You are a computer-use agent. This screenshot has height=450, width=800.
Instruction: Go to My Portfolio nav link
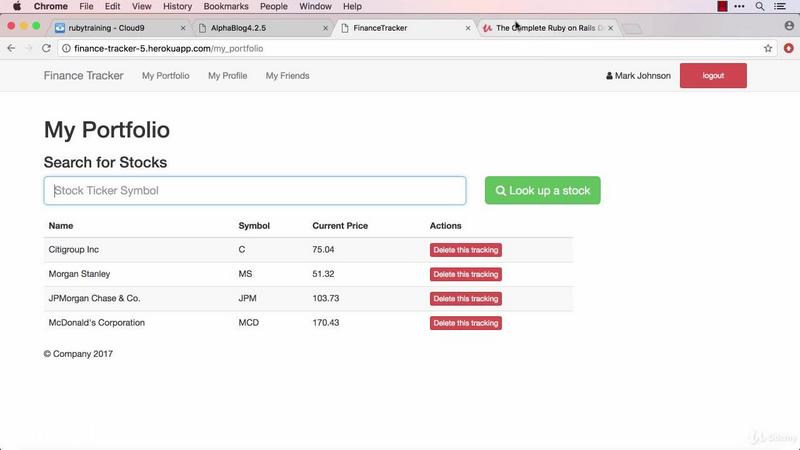(165, 76)
